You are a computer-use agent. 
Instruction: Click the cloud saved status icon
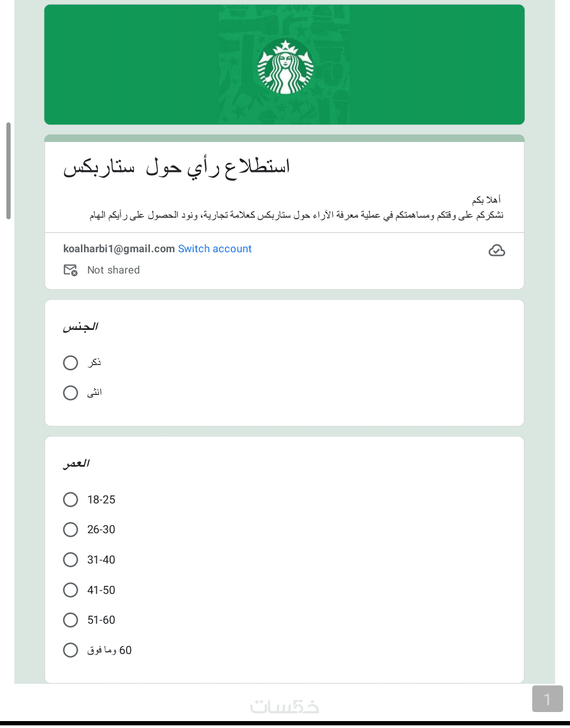497,250
